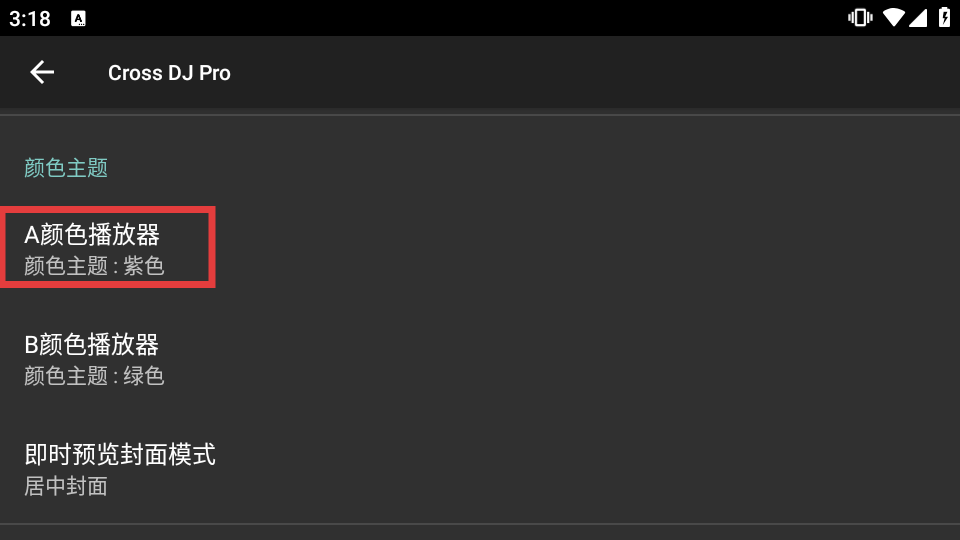Tap the 居中封面 value text

[x=66, y=486]
